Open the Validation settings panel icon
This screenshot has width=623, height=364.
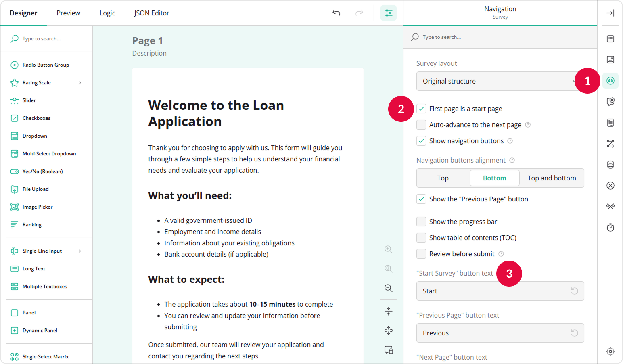pos(610,186)
